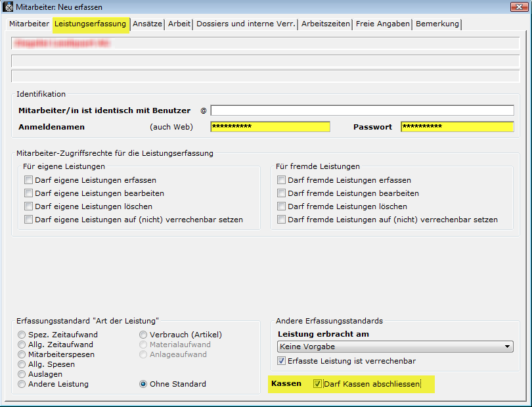
Task: Open Dossiers und interne Verr. tab
Action: tap(246, 24)
